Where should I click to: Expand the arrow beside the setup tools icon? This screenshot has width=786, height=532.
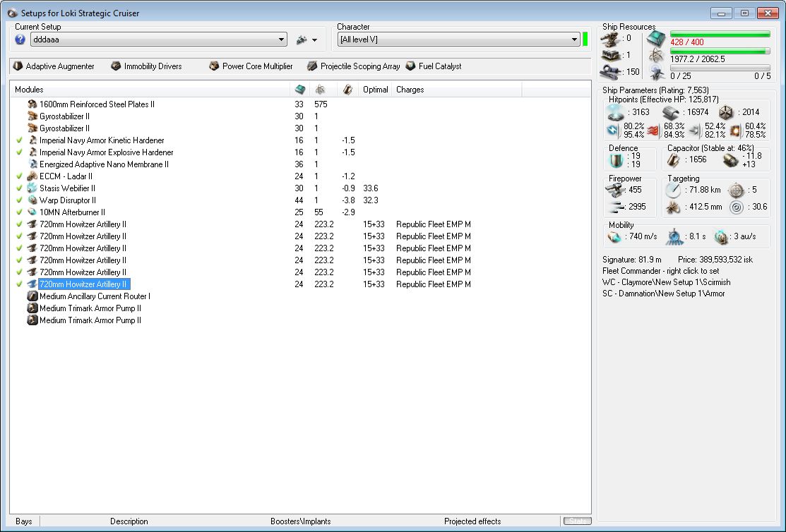[314, 40]
